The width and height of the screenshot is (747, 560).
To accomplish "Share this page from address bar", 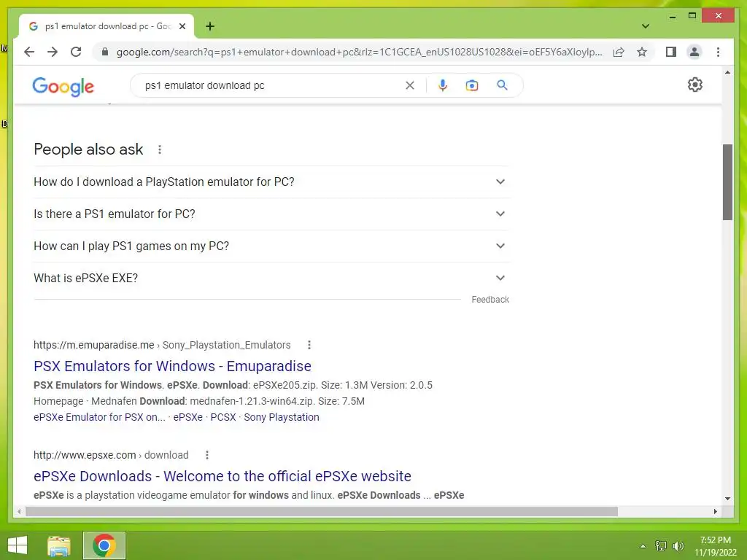I will [619, 52].
